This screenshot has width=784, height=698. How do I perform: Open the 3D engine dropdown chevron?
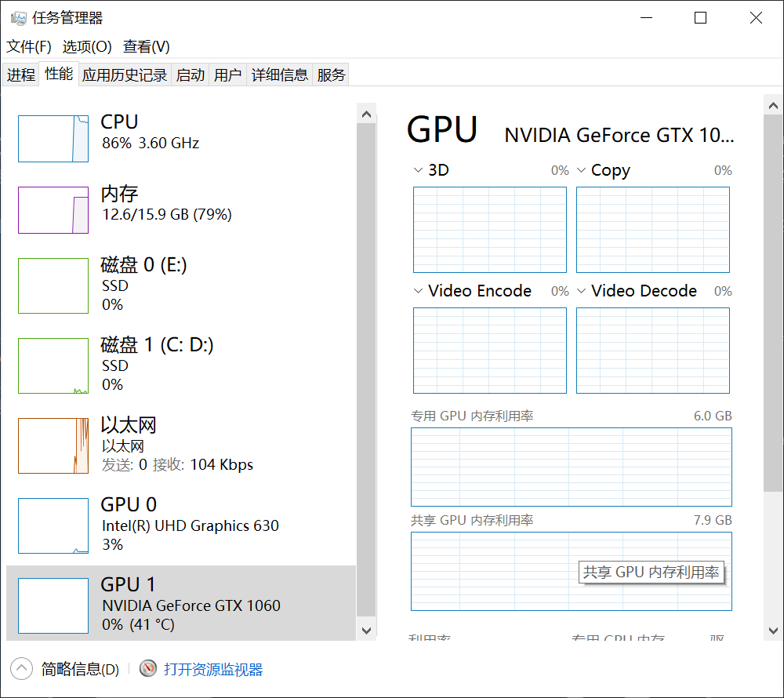[x=418, y=170]
